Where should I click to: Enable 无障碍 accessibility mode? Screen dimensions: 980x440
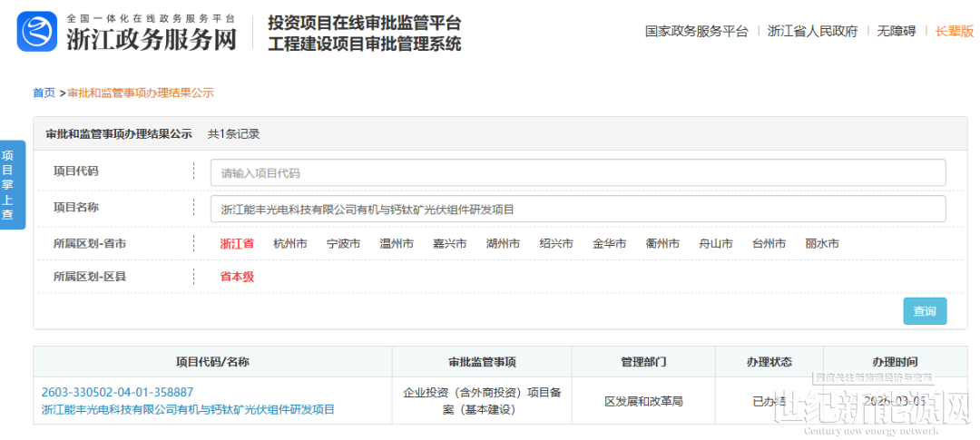tap(896, 31)
